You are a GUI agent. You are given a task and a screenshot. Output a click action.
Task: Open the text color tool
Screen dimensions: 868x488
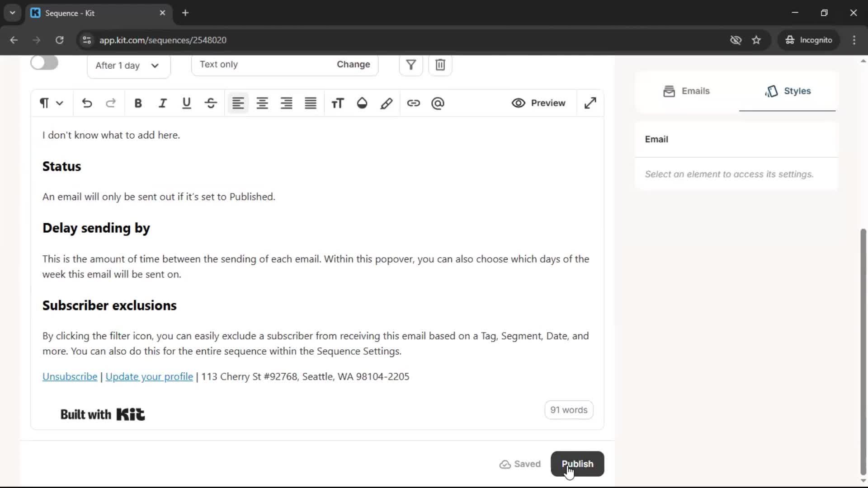[362, 103]
